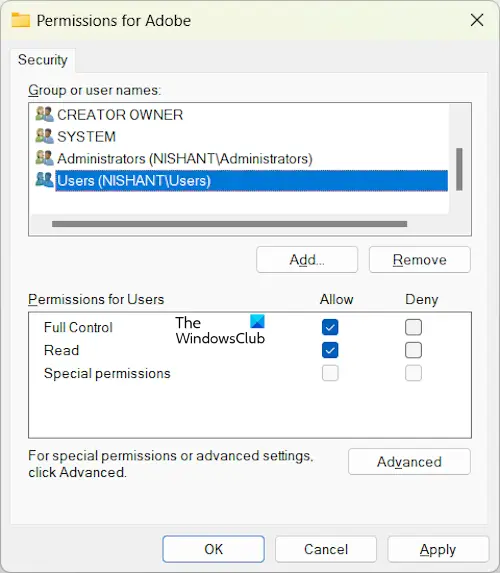Click the SYSTEM user group icon
Viewport: 500px width, 573px height.
[45, 136]
